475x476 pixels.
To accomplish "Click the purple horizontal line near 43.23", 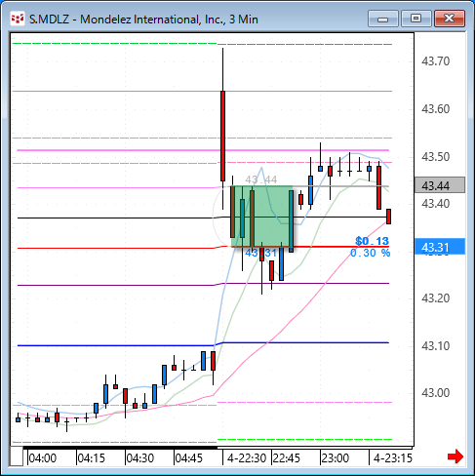I will 203,284.
